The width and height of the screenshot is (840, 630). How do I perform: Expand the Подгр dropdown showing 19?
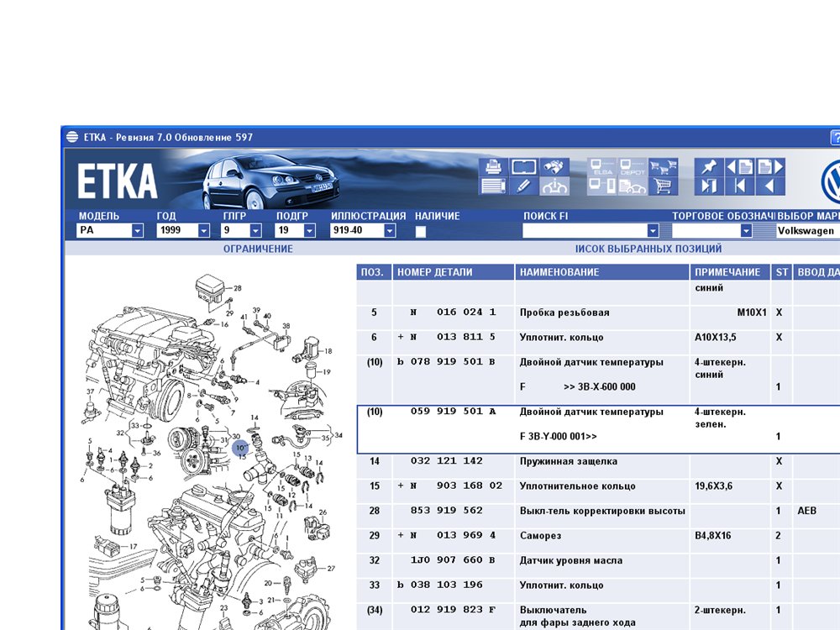pos(309,230)
